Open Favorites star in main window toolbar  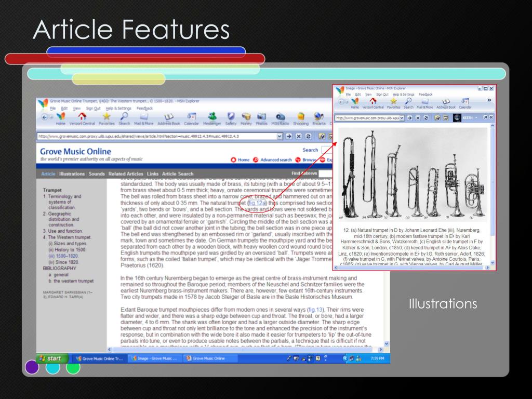[107, 119]
